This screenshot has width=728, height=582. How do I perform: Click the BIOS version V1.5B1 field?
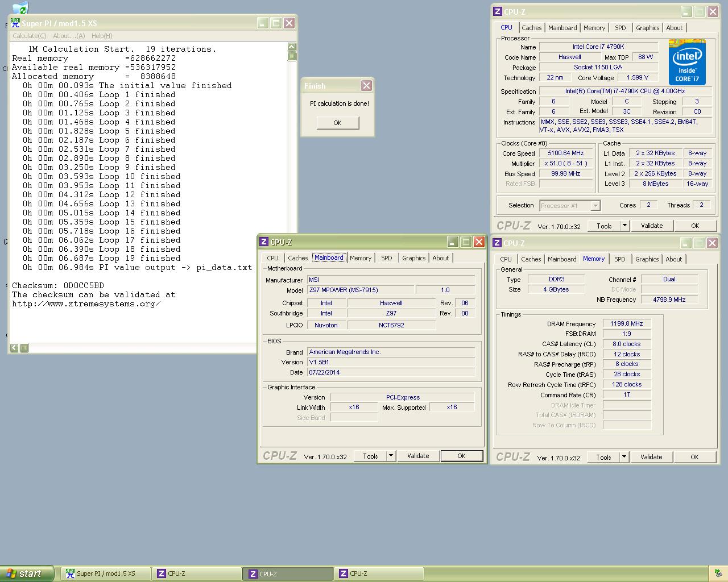(x=391, y=362)
